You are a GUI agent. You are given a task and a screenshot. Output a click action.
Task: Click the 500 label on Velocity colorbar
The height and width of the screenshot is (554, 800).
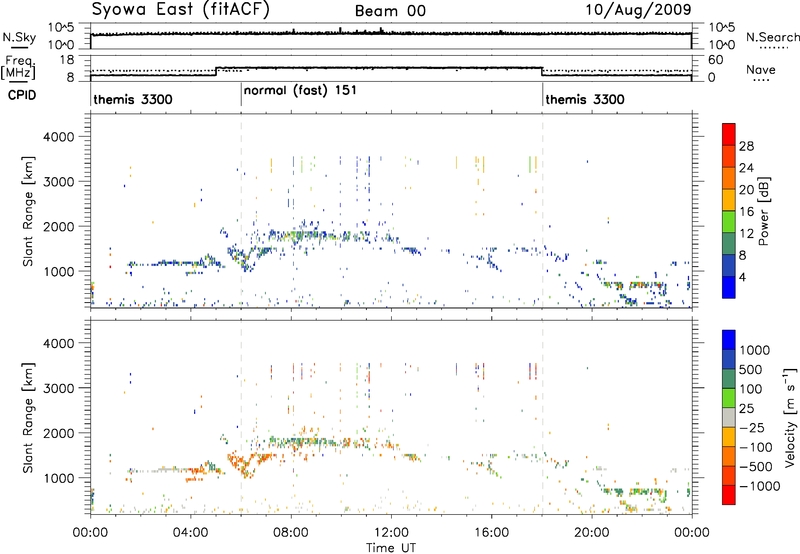coord(751,369)
